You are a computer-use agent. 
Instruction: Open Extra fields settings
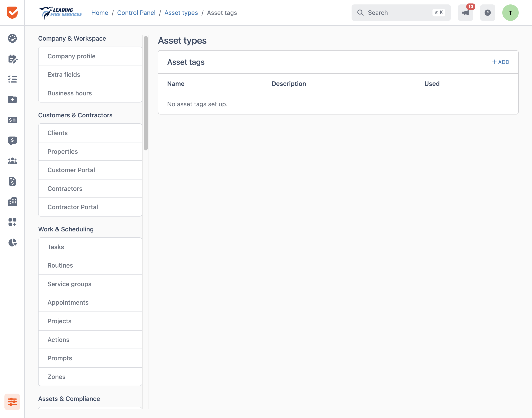[90, 75]
